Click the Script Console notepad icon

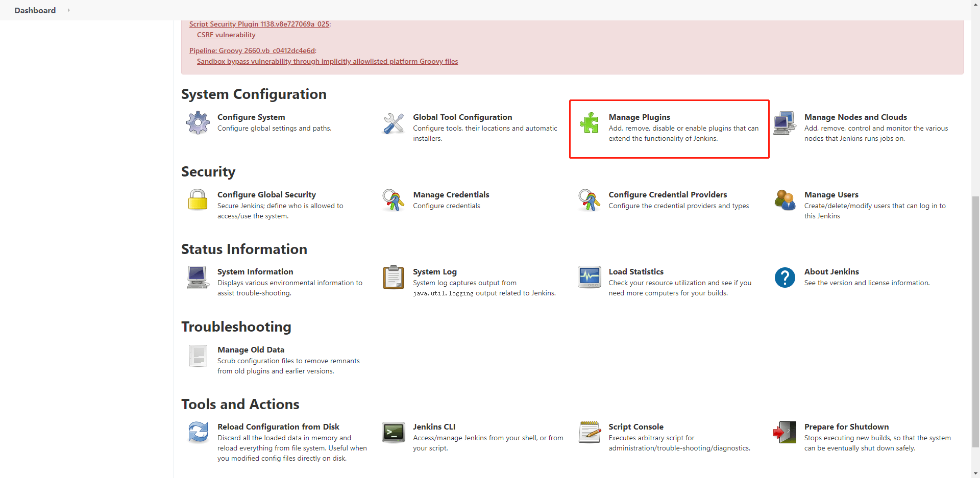tap(589, 432)
